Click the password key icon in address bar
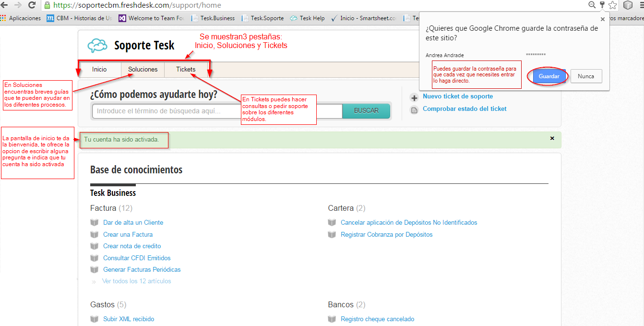The width and height of the screenshot is (644, 326). tap(602, 5)
